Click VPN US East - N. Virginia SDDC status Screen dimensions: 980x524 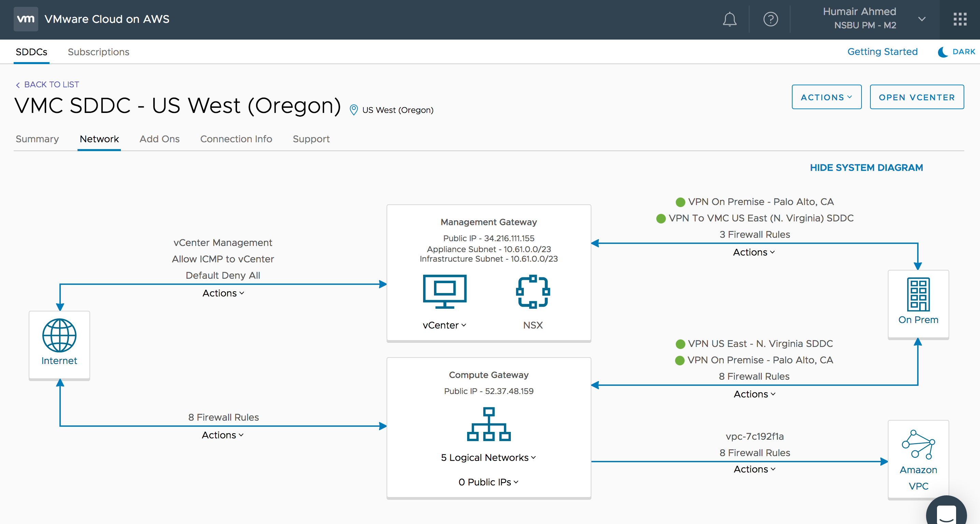(754, 344)
